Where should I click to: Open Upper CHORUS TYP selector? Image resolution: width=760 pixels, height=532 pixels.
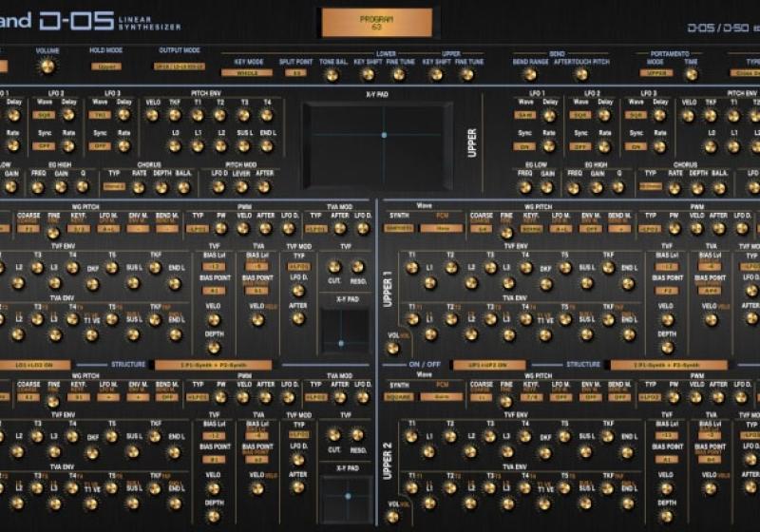click(651, 186)
